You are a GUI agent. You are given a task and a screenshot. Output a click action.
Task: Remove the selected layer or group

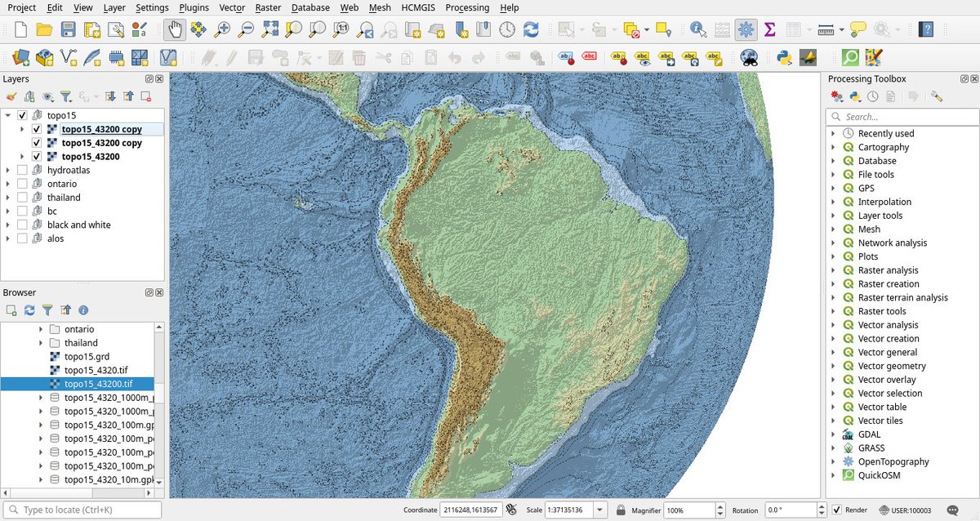(x=145, y=96)
